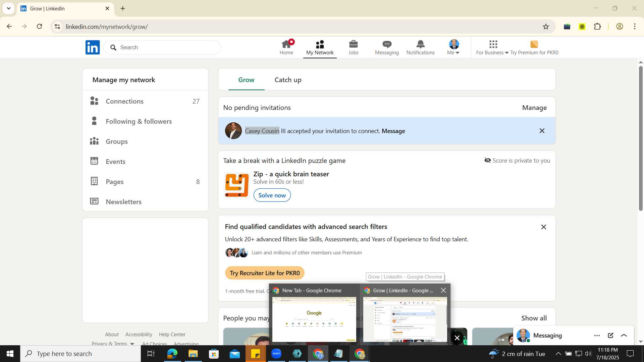Message Casey Cousin III
Viewport: 644px width, 362px height.
click(x=393, y=131)
